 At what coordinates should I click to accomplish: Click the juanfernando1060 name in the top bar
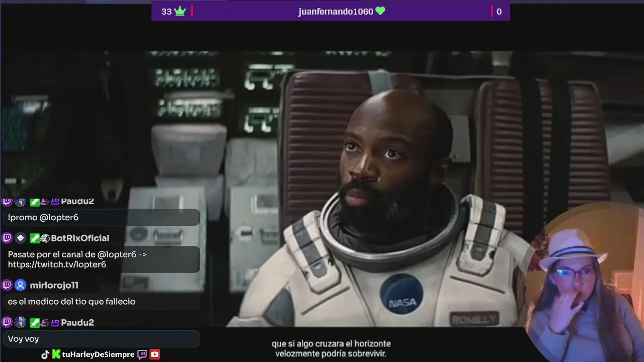pos(336,12)
